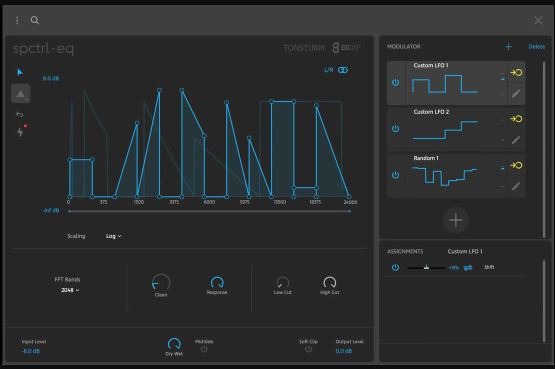Click the lightning bolt icon
The image size is (555, 369).
tap(20, 132)
